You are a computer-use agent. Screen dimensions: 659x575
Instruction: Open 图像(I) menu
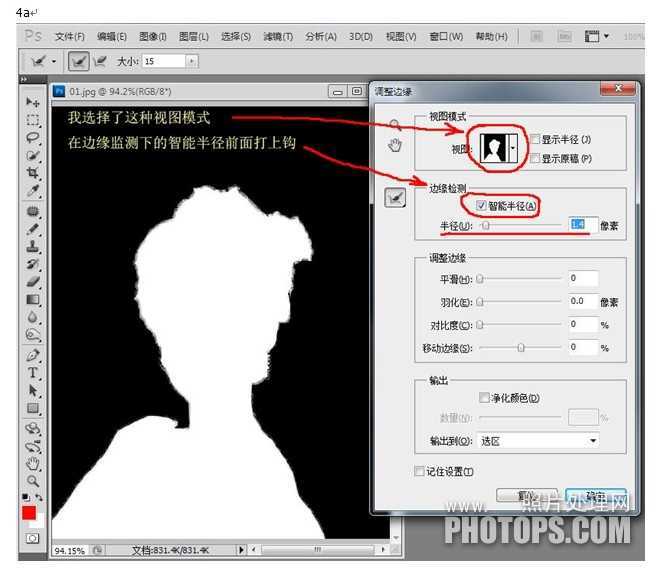[x=153, y=37]
